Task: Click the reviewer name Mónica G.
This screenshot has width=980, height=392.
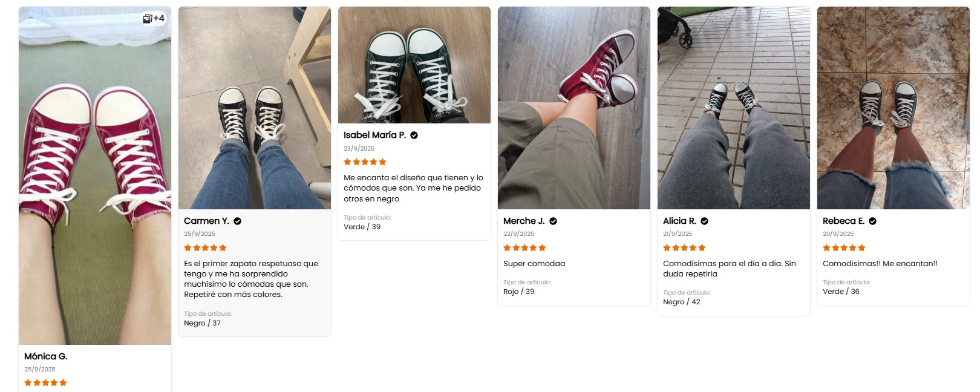Action: tap(46, 356)
